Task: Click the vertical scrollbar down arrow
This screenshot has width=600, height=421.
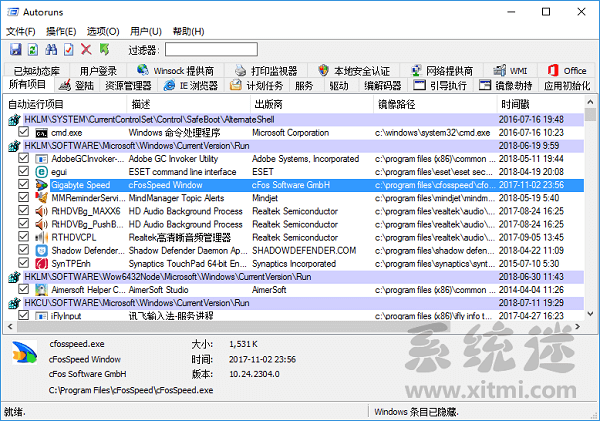Action: coord(590,314)
